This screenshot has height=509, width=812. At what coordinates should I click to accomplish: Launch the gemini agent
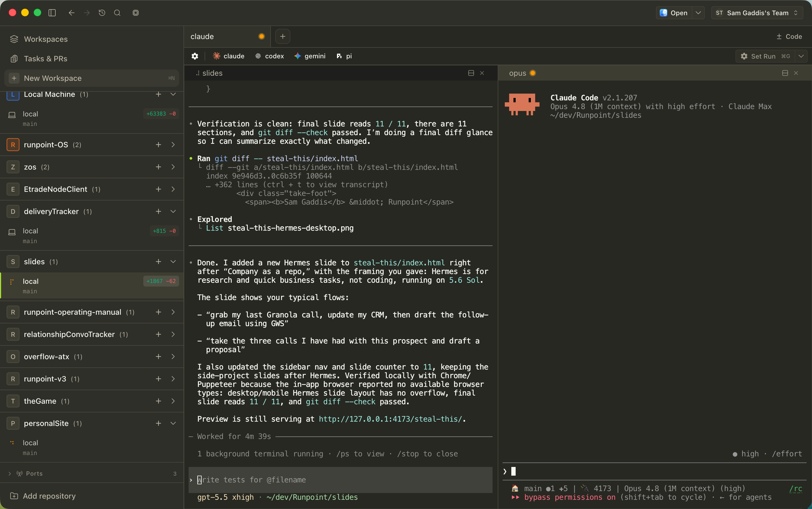310,56
